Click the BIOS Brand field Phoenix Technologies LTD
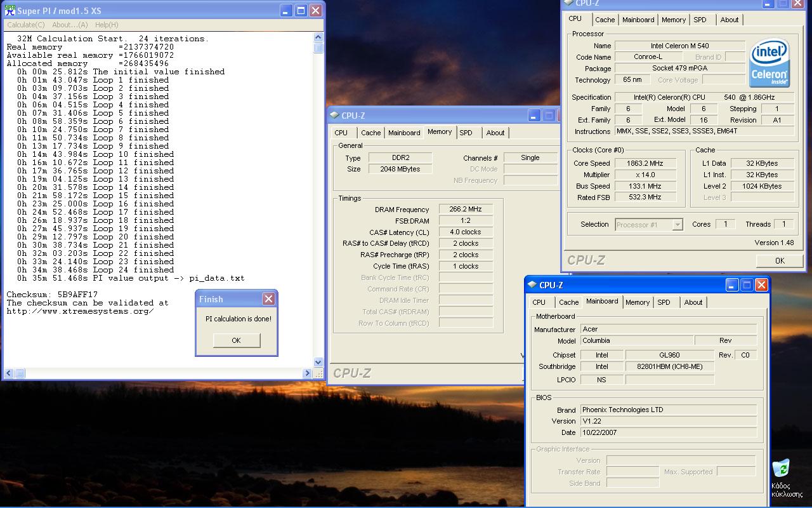Viewport: 812px width, 508px height. (x=669, y=410)
